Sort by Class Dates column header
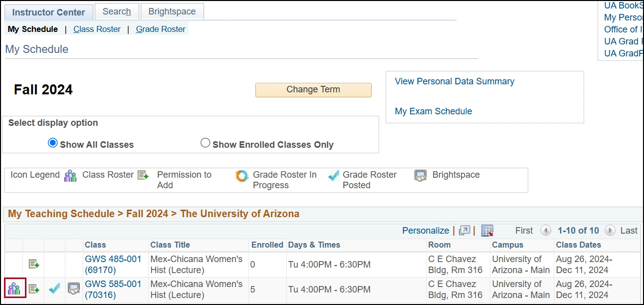 pyautogui.click(x=579, y=245)
